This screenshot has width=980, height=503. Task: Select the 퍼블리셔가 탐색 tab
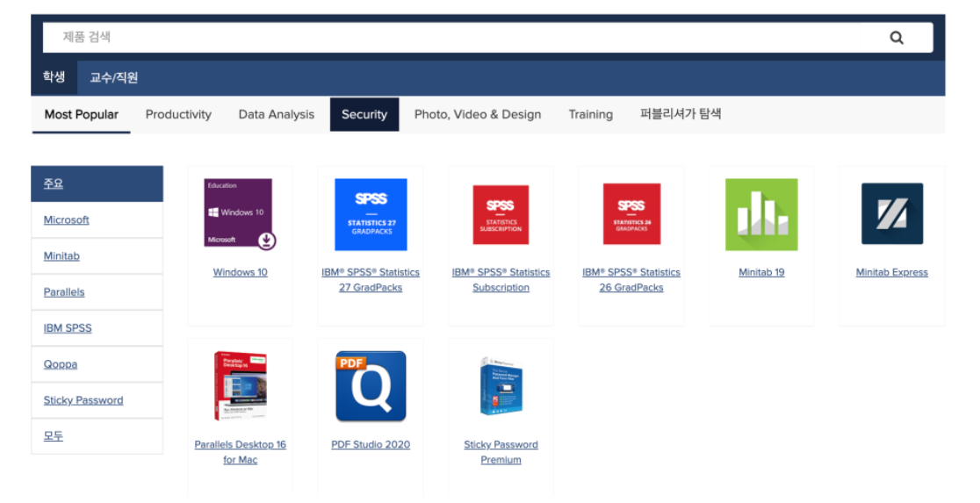pyautogui.click(x=681, y=114)
